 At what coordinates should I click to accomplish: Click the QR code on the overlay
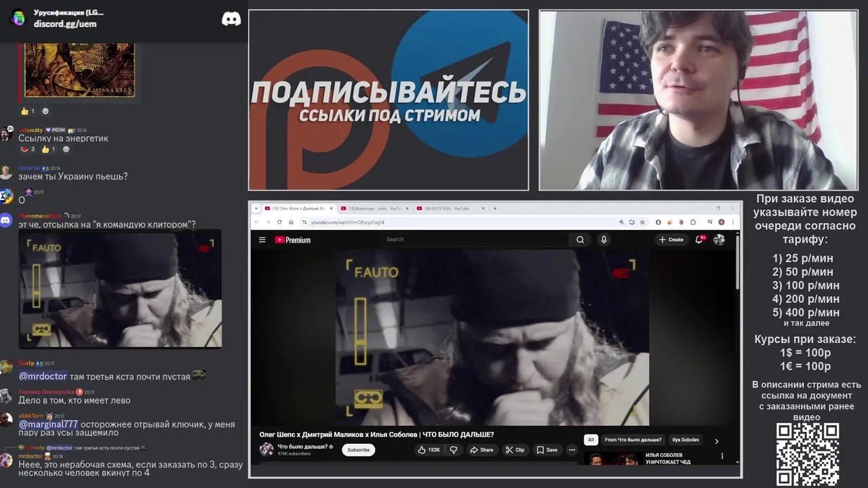coord(807,455)
